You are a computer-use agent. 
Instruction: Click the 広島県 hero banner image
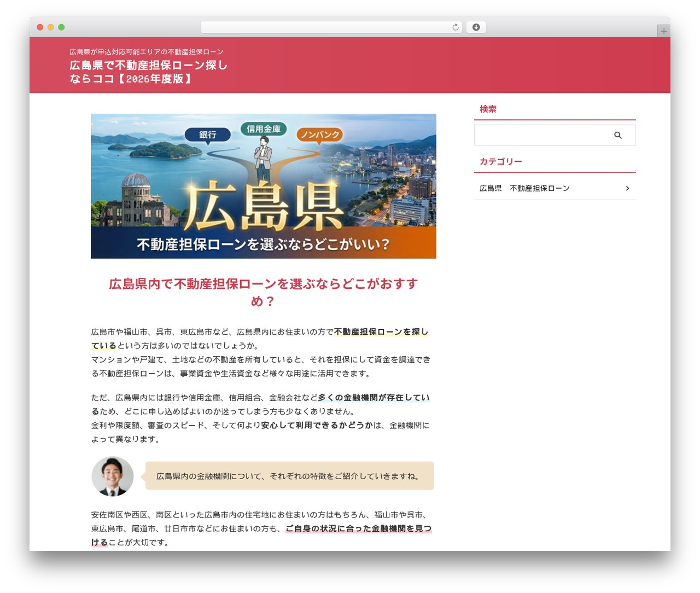(x=264, y=186)
